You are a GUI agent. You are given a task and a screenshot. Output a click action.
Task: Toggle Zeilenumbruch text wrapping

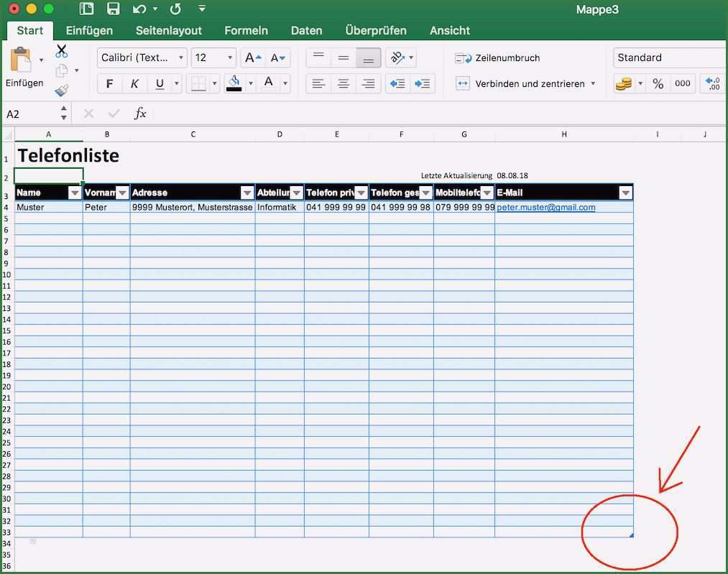pyautogui.click(x=497, y=58)
